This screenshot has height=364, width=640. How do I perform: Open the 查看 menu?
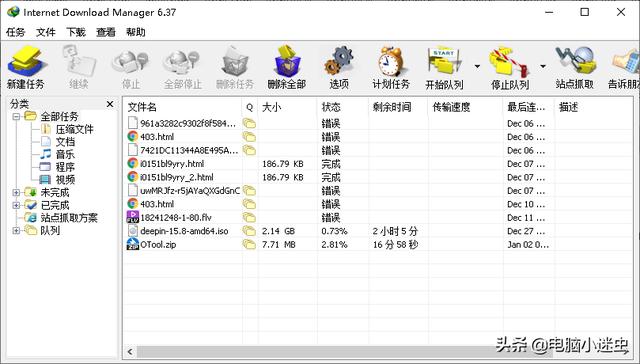click(106, 32)
